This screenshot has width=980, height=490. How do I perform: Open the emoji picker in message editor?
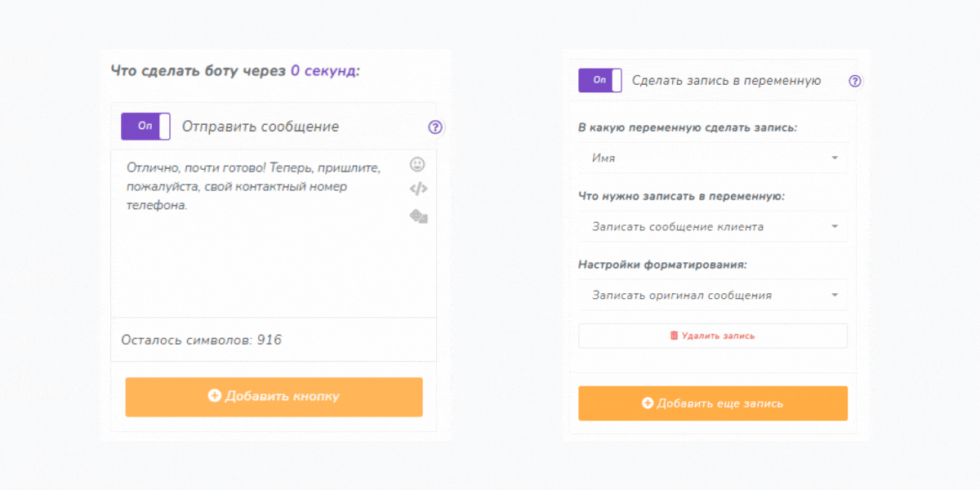[417, 164]
